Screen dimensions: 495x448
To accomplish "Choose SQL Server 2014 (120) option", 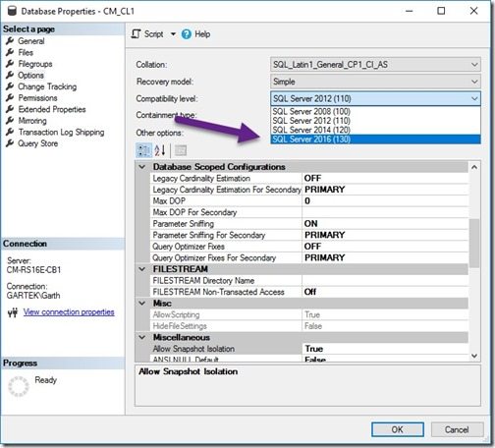I will tap(375, 130).
